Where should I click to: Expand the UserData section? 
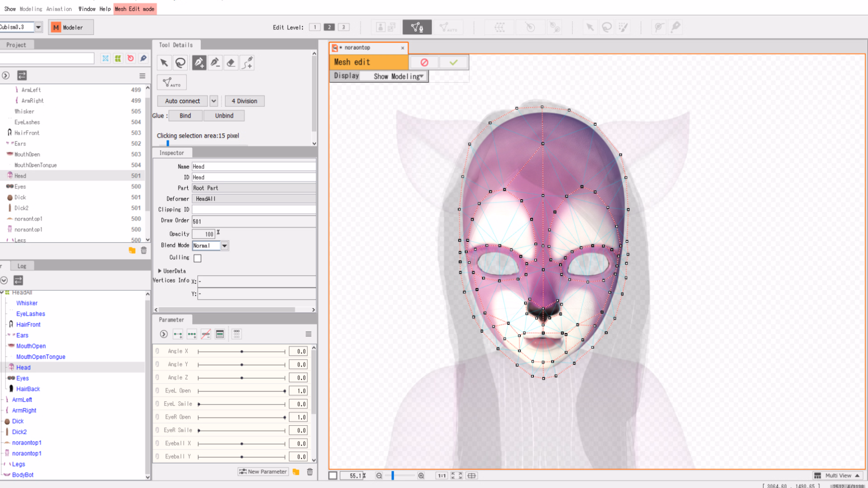160,271
